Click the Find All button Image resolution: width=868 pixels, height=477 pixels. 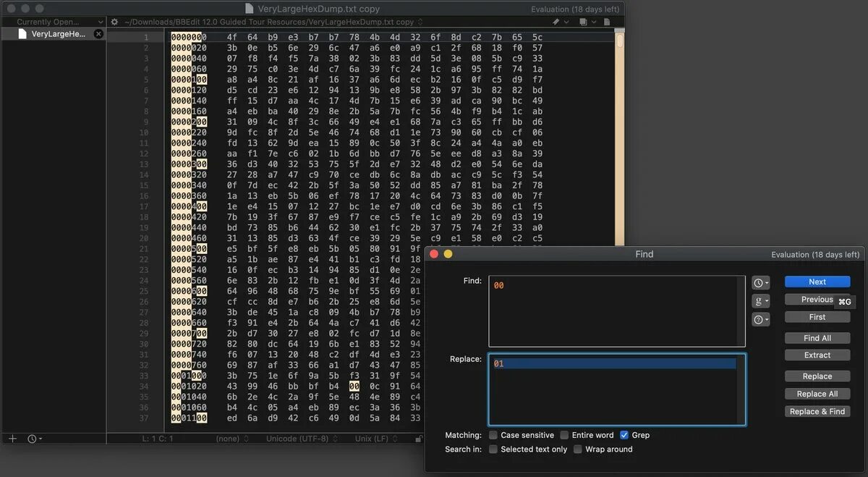point(817,338)
